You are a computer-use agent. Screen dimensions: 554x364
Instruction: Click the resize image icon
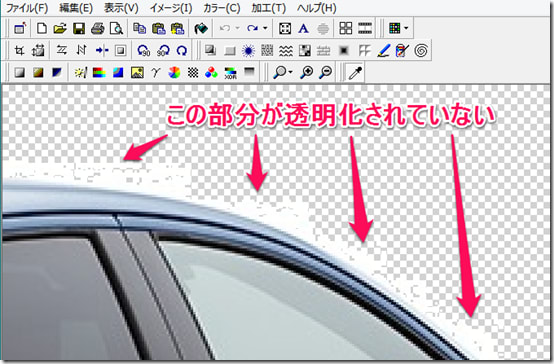click(38, 51)
